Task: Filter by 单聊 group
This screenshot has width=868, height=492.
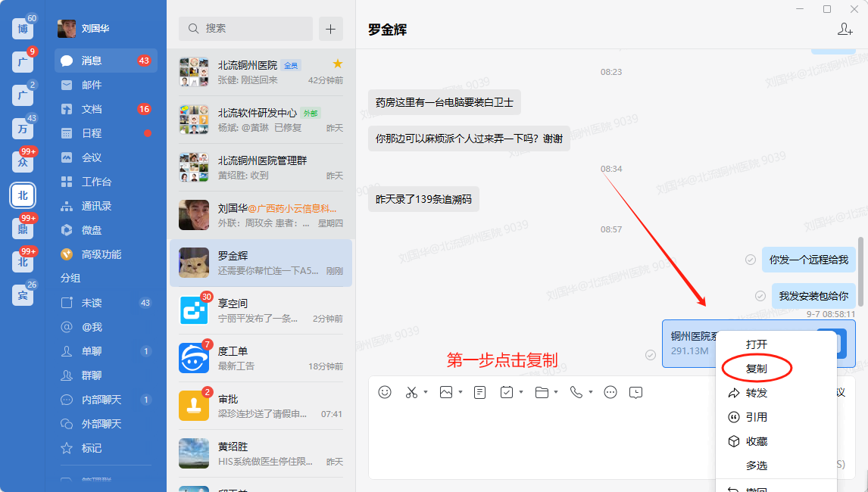Action: pyautogui.click(x=106, y=351)
